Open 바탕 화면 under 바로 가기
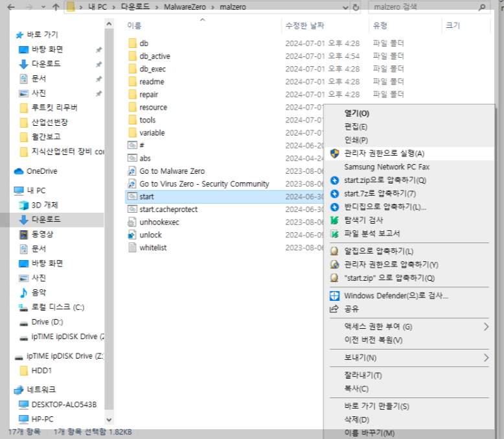504x439 pixels. pyautogui.click(x=47, y=49)
